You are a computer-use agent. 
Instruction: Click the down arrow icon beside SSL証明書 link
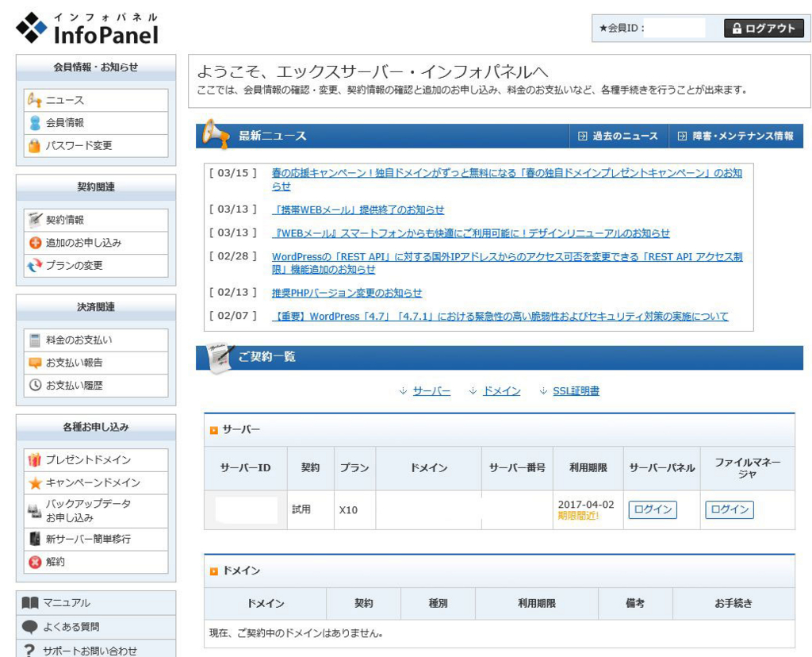tap(543, 391)
